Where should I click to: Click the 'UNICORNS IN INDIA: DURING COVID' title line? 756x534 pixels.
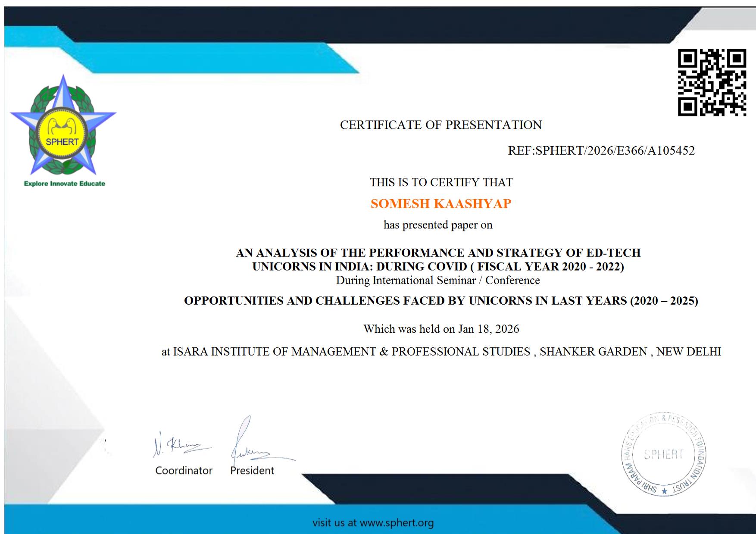point(438,267)
